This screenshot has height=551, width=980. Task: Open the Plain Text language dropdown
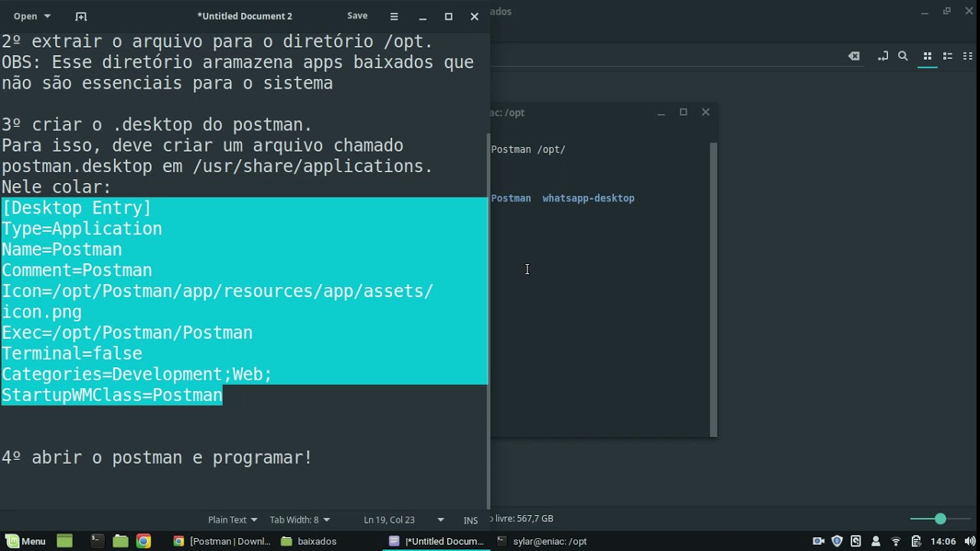233,520
